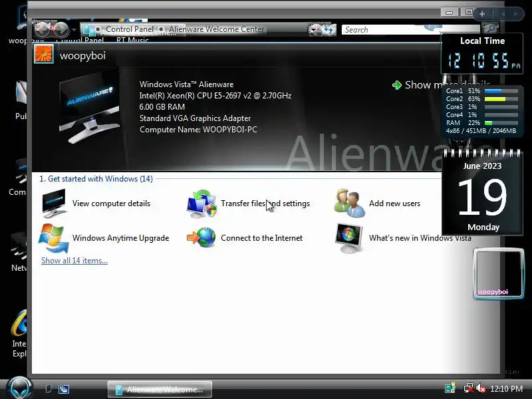Click the Control Panel breadcrumb
Viewport: 532px width, 399px height.
[x=130, y=29]
